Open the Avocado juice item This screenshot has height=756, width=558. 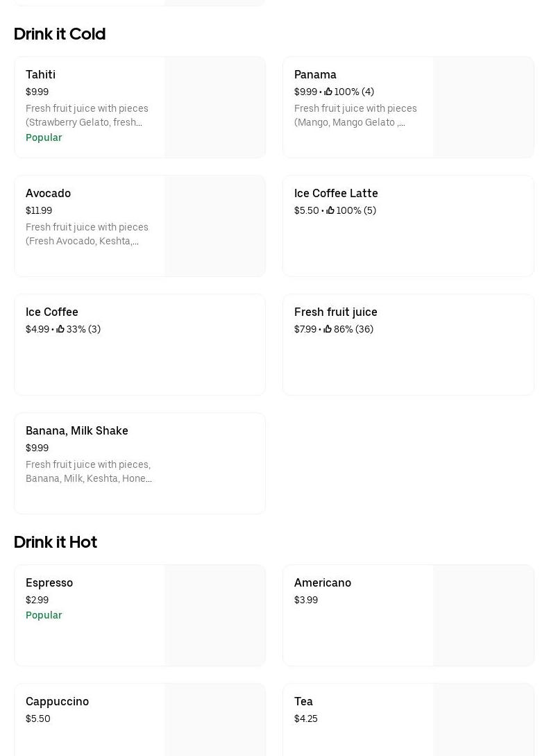point(48,193)
